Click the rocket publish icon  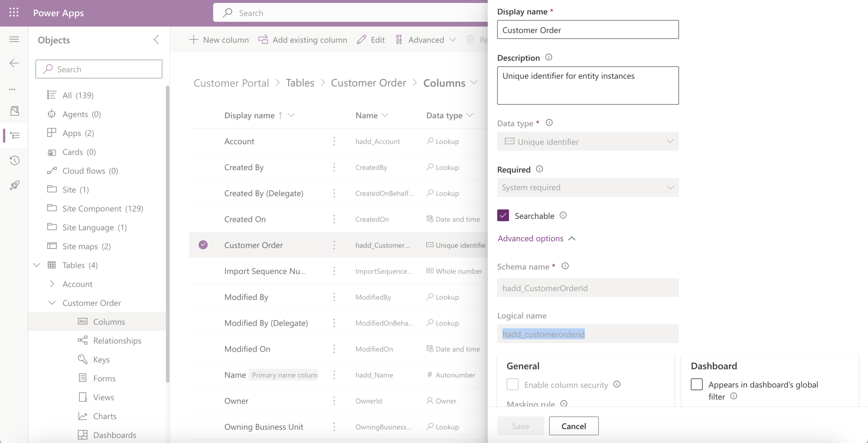(15, 185)
